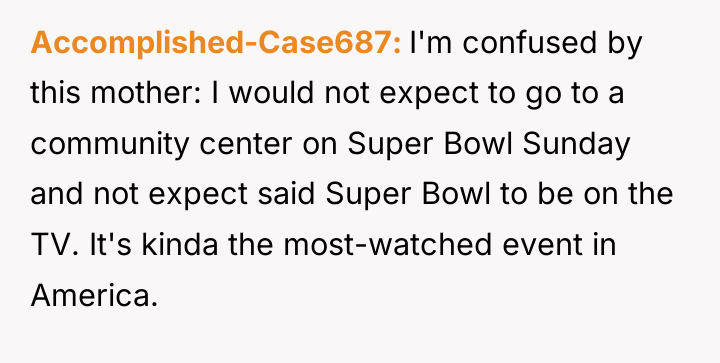Click the word "and" starting the fourth line

point(56,194)
